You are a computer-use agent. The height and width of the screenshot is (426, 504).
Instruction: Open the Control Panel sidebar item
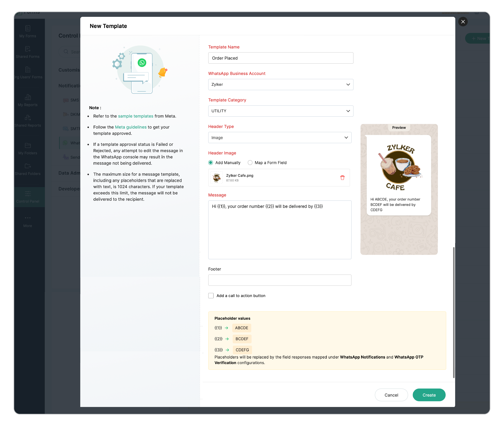pyautogui.click(x=28, y=197)
